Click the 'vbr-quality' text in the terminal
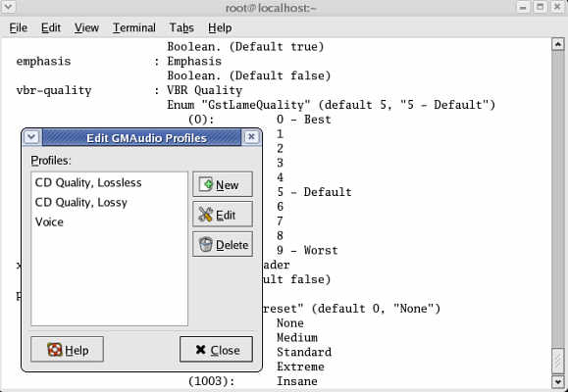Viewport: 568px width, 392px height. click(x=54, y=90)
